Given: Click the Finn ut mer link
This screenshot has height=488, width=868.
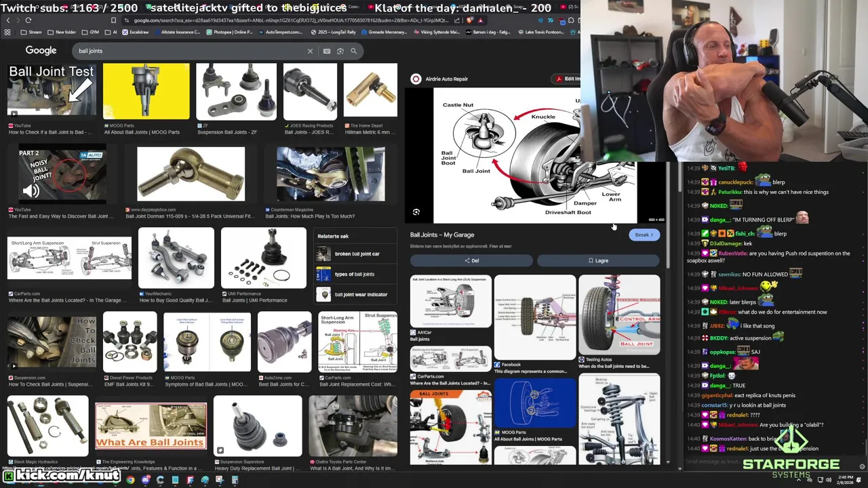Looking at the screenshot, I should pos(502,246).
